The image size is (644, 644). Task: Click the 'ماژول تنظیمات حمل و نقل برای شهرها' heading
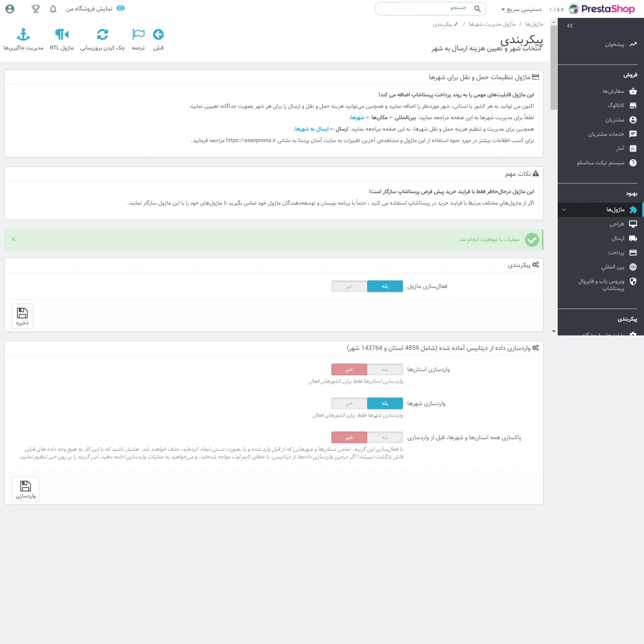[479, 77]
